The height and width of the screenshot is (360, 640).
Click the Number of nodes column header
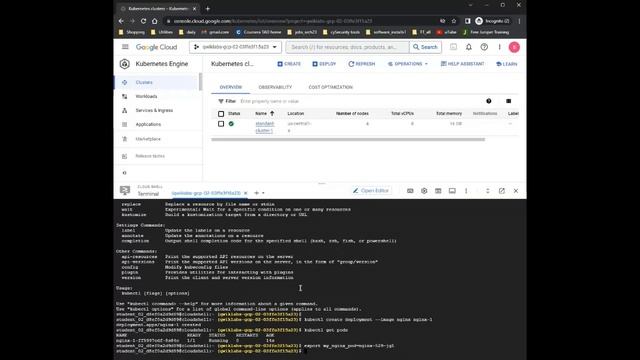click(x=352, y=113)
